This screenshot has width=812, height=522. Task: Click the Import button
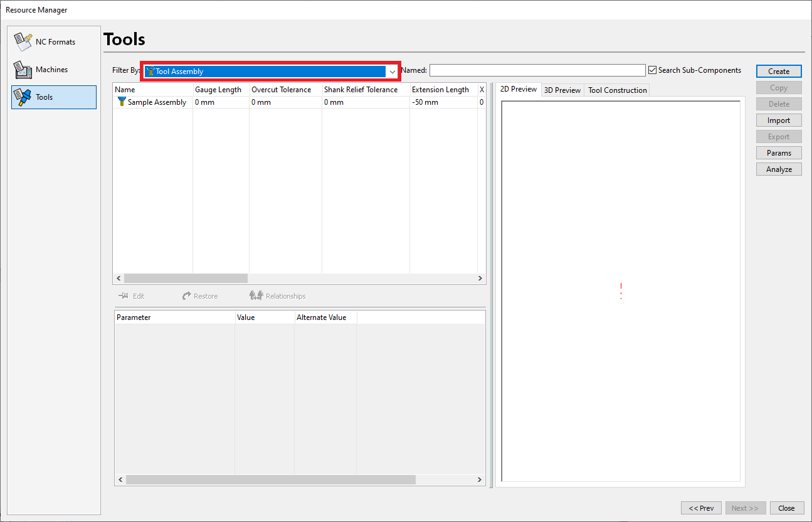pyautogui.click(x=779, y=120)
